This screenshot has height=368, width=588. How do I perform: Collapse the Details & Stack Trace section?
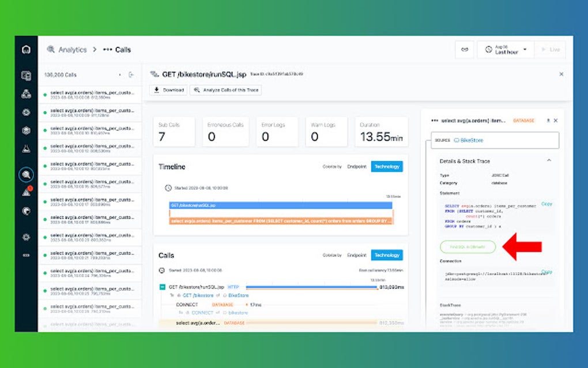(x=549, y=160)
